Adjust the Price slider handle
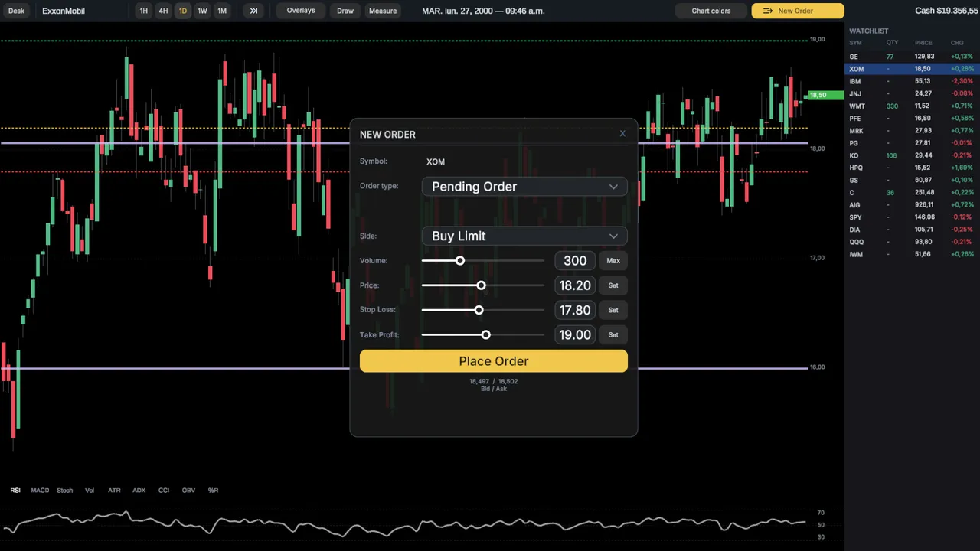980x551 pixels. coord(482,285)
